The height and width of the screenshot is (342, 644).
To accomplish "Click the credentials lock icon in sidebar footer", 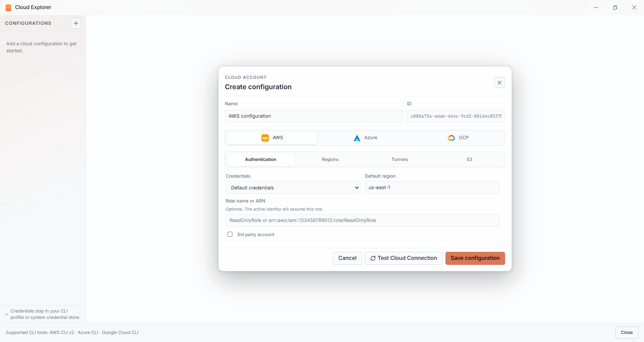I will [x=6, y=314].
